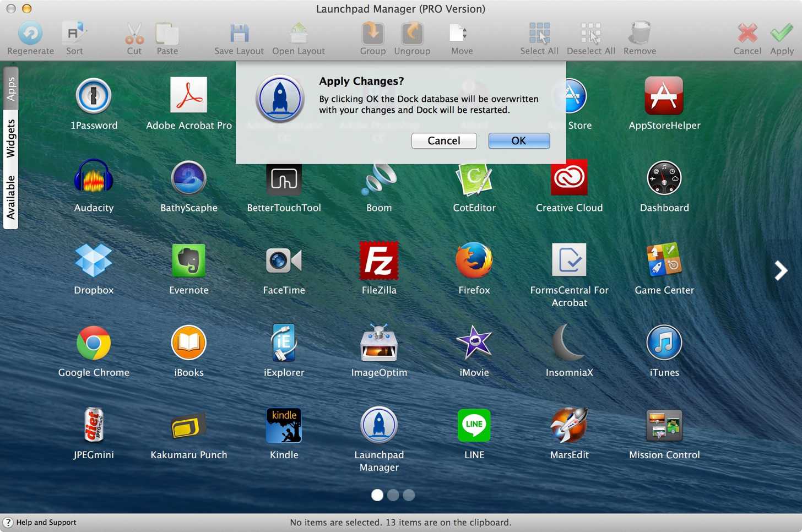
Task: Cancel the Apply Changes dialog
Action: 444,141
